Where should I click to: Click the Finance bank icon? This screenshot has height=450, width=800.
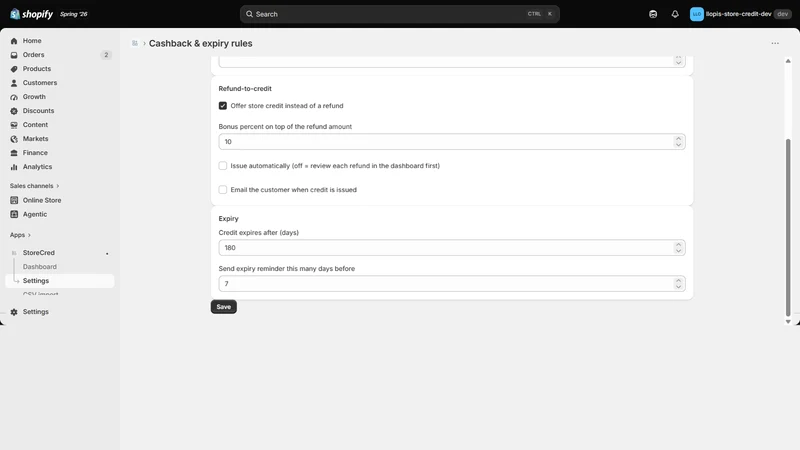point(14,153)
